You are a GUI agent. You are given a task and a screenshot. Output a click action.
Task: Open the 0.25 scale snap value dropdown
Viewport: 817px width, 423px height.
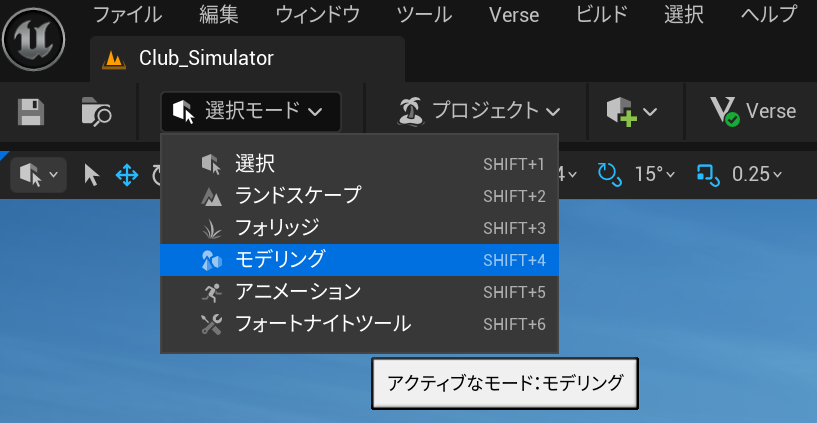point(756,174)
